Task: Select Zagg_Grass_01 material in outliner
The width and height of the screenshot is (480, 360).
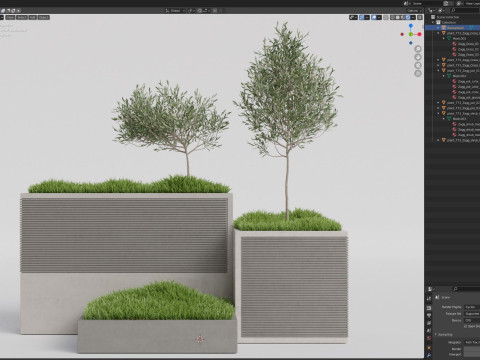Action: coord(466,44)
